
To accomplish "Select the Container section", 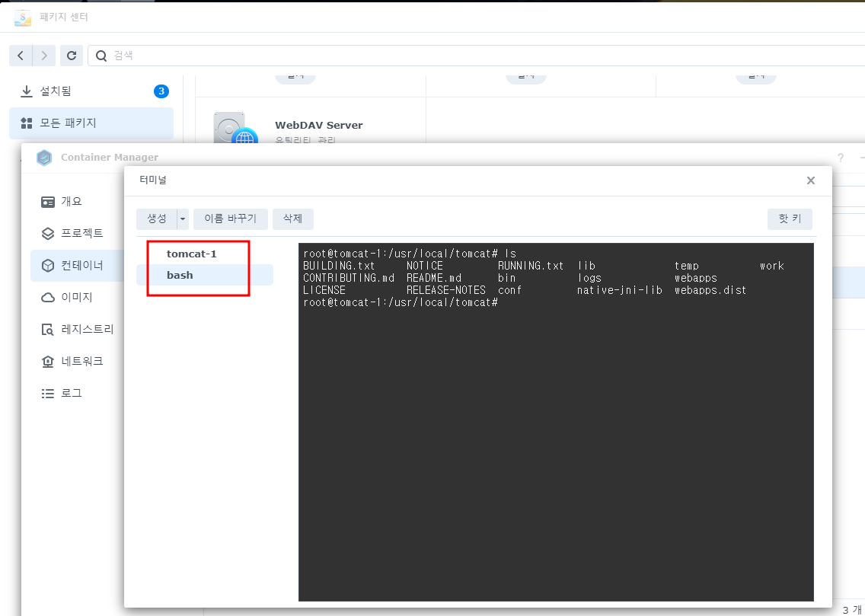I will tap(77, 265).
